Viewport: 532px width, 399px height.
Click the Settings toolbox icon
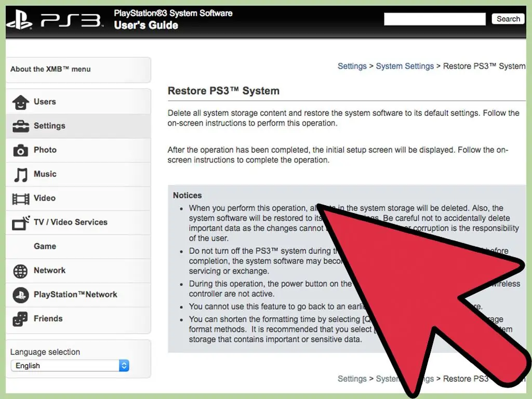20,126
